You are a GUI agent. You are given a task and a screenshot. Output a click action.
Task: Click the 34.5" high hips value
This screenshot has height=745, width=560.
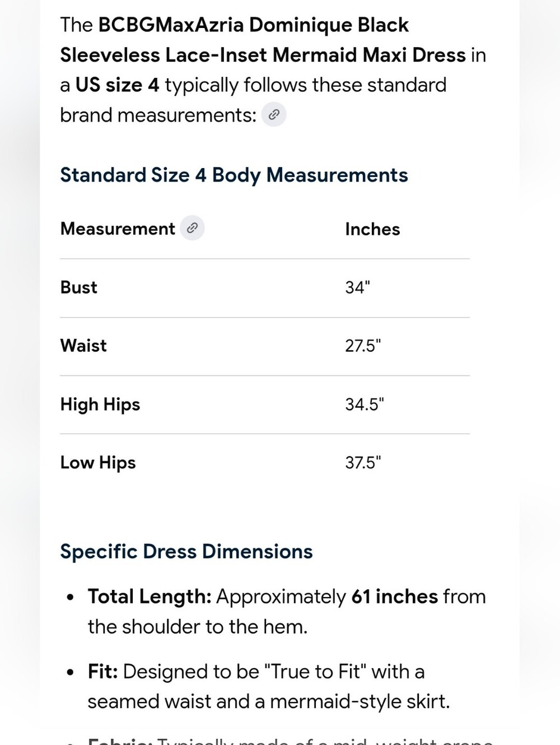coord(365,404)
